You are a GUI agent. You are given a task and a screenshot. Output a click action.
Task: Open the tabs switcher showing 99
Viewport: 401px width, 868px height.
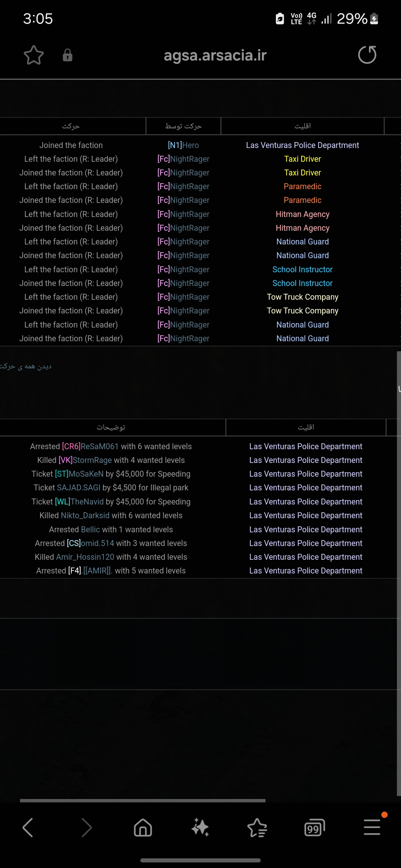point(314,828)
